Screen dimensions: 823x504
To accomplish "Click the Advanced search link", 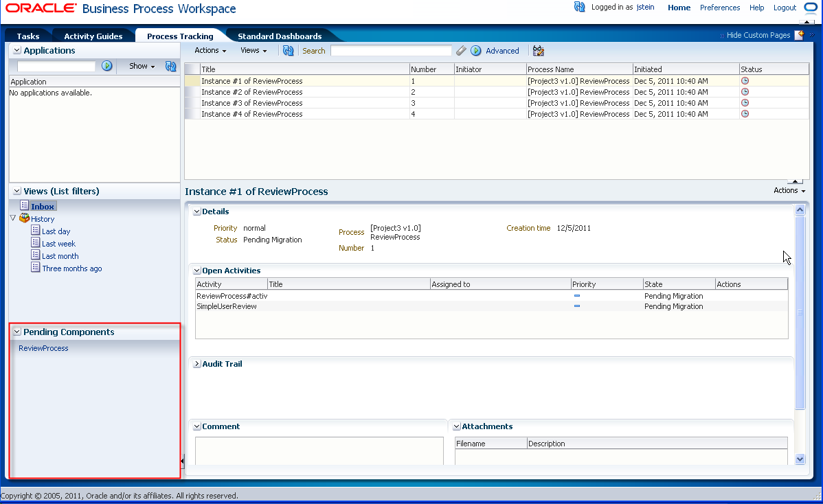I will tap(501, 51).
